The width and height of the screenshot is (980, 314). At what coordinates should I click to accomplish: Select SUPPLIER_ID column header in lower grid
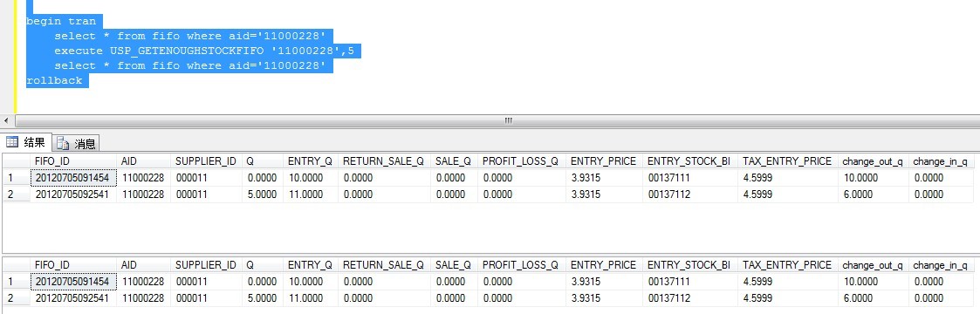pyautogui.click(x=206, y=264)
